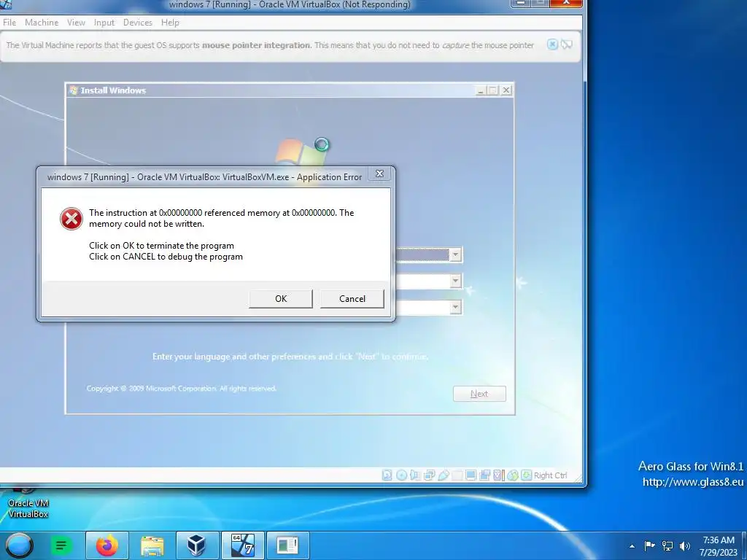
Task: Switch to the Windows 7 VM taskbar icon
Action: click(x=242, y=545)
